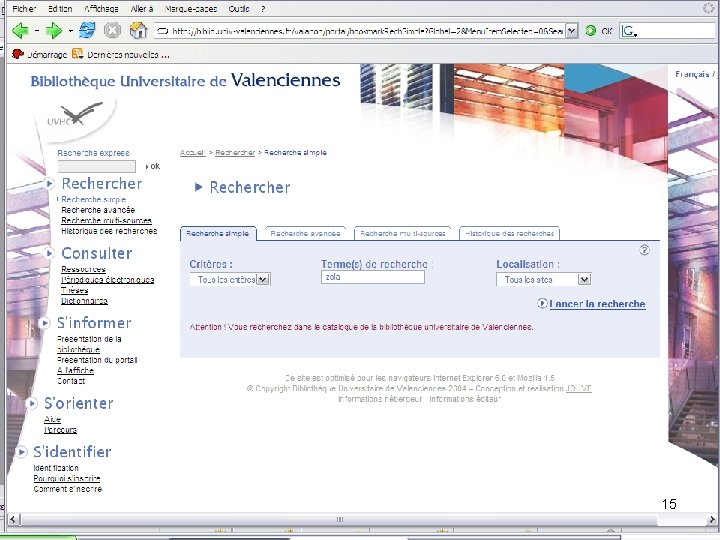Click the Accueil breadcrumb link
The image size is (720, 540).
(x=192, y=152)
